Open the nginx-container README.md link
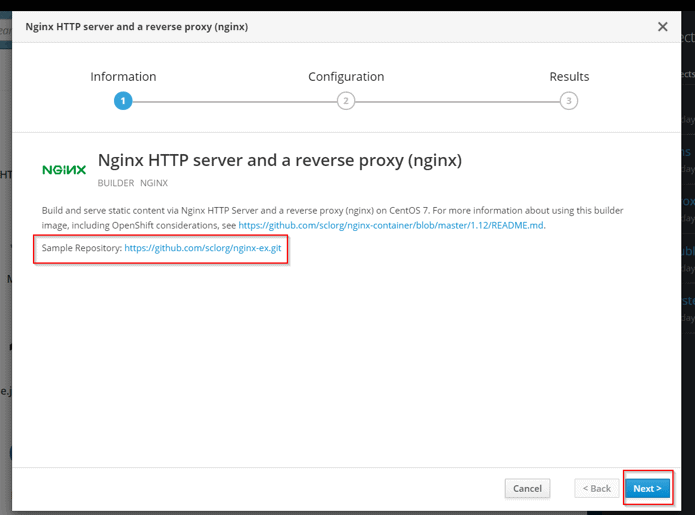Screen dimensions: 695x515 (x=391, y=226)
